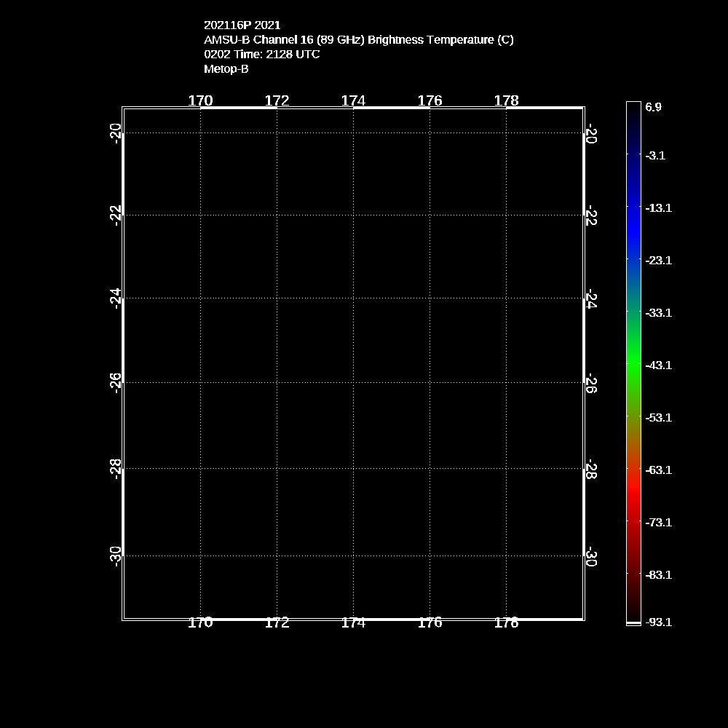Screen dimensions: 728x728
Task: Click the AMSU-B Channel 16 Brightness Temperature heading
Action: click(358, 40)
